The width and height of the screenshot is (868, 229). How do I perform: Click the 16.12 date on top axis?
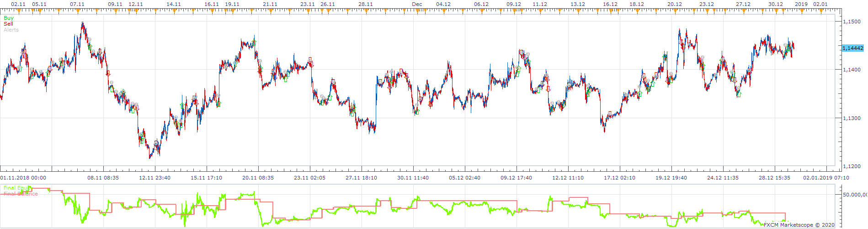coord(610,4)
